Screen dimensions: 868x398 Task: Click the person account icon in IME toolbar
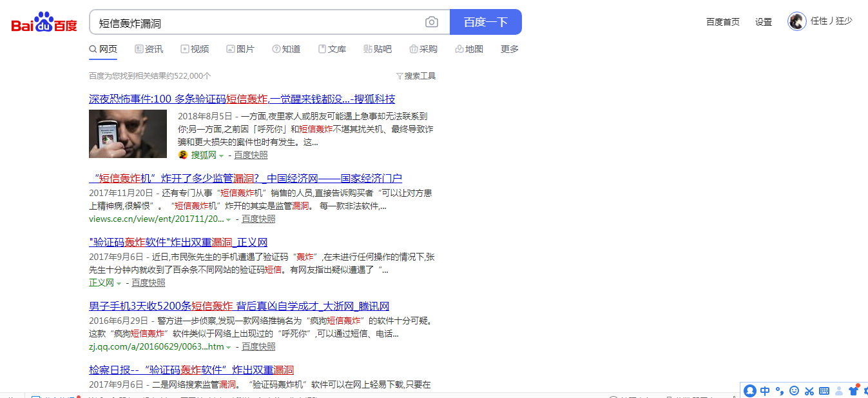click(x=839, y=391)
